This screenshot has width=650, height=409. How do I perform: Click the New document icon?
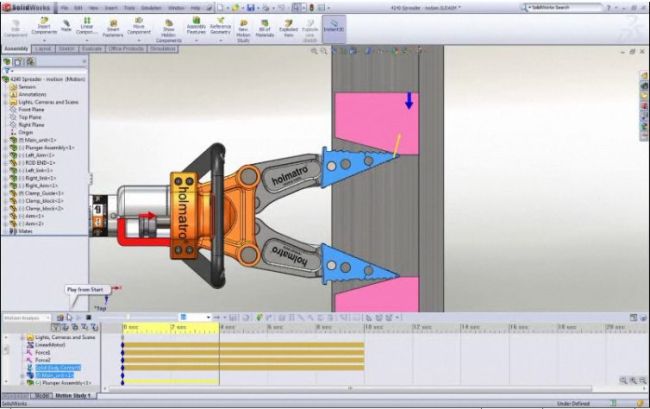220,7
